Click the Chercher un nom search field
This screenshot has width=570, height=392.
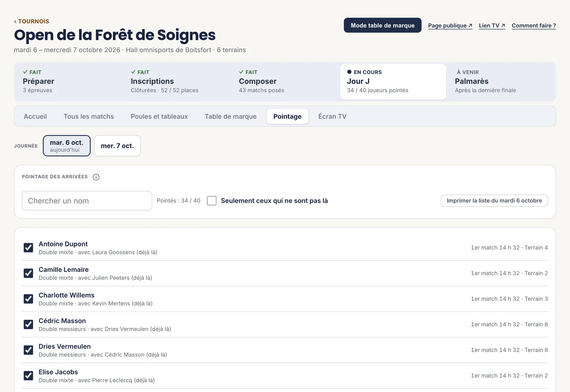[x=87, y=201]
